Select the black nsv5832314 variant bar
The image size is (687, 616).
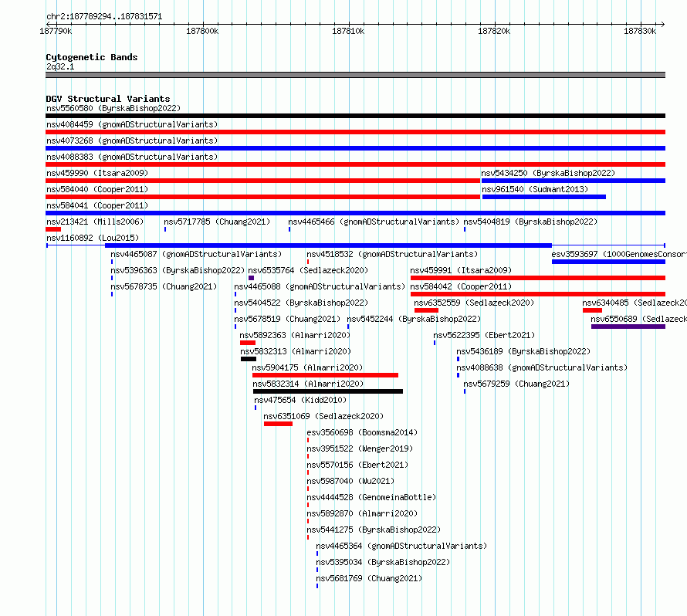[328, 391]
